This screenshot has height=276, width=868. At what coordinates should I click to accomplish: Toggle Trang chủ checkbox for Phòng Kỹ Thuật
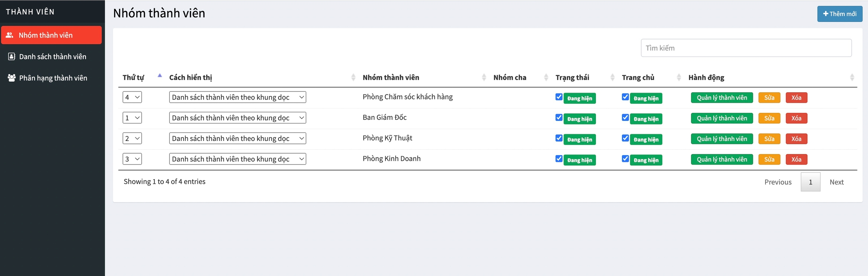coord(625,138)
